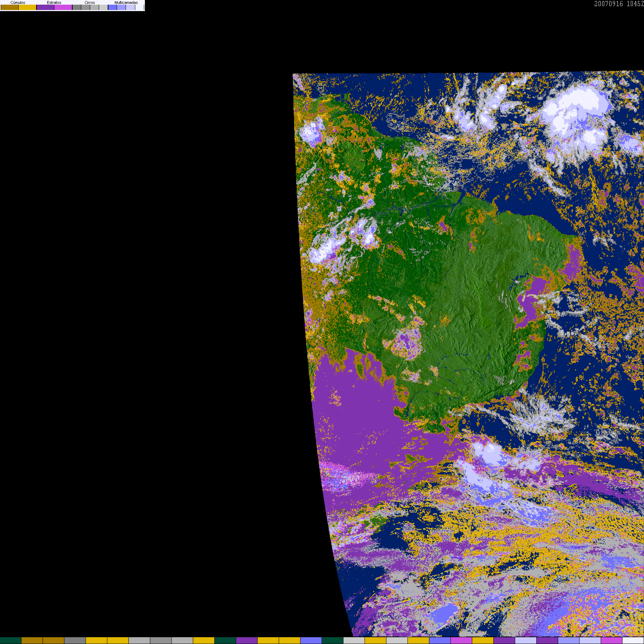Pick the lightest gray Cirros legend swatch
Screen dimensions: 644x644
point(103,7)
